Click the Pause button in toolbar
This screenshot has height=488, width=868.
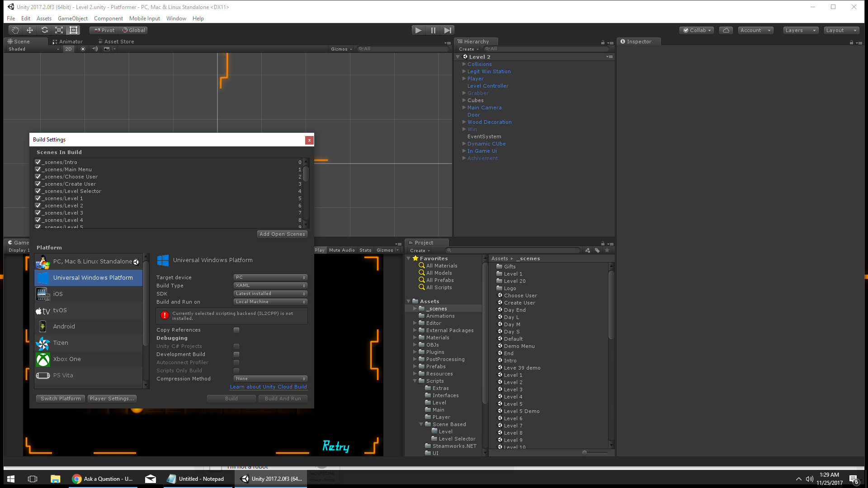[x=434, y=30]
